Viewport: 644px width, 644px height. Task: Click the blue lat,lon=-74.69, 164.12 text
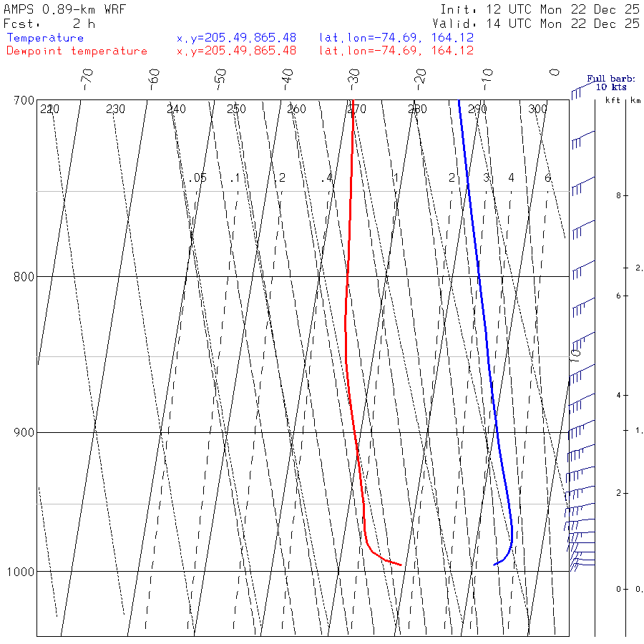(396, 38)
